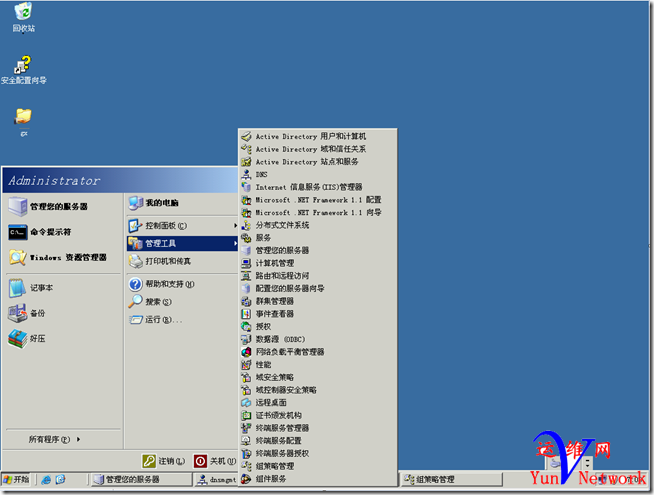Open 备份 from Start menu
654x495 pixels.
click(x=63, y=313)
